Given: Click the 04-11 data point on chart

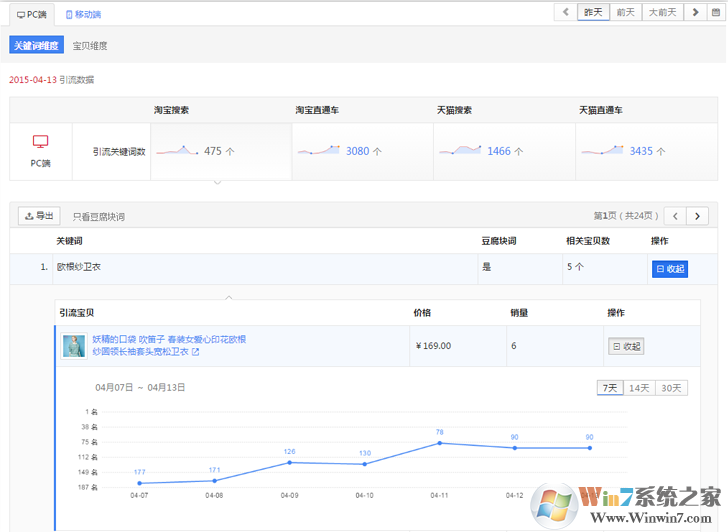Looking at the screenshot, I should (440, 443).
